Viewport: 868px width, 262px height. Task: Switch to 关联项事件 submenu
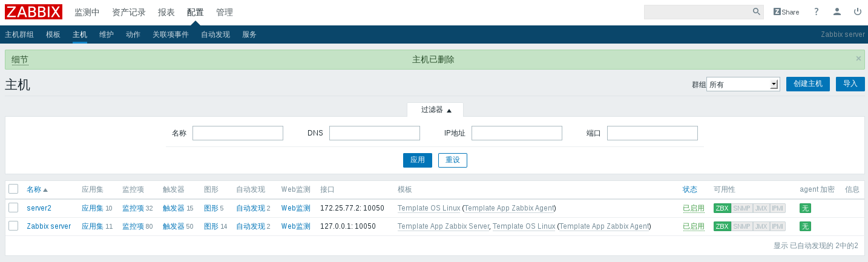click(171, 34)
